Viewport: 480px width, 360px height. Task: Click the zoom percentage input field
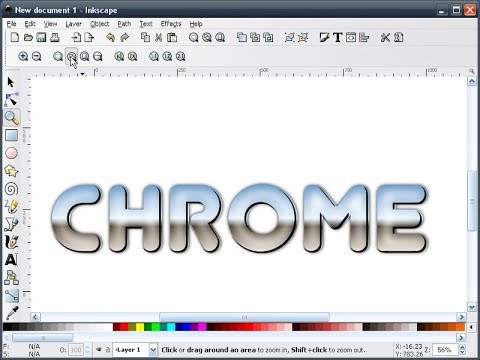pos(446,350)
